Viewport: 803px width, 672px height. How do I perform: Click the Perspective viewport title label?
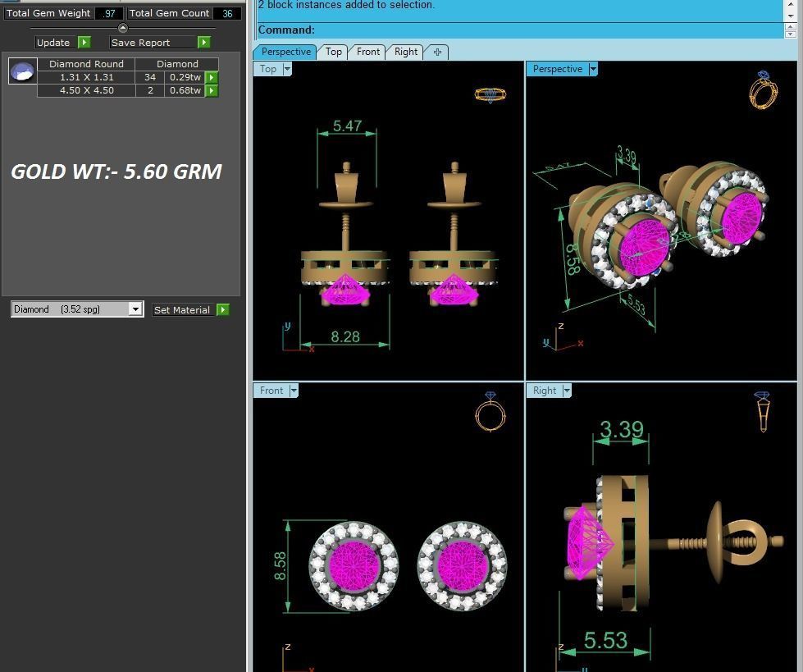[558, 69]
